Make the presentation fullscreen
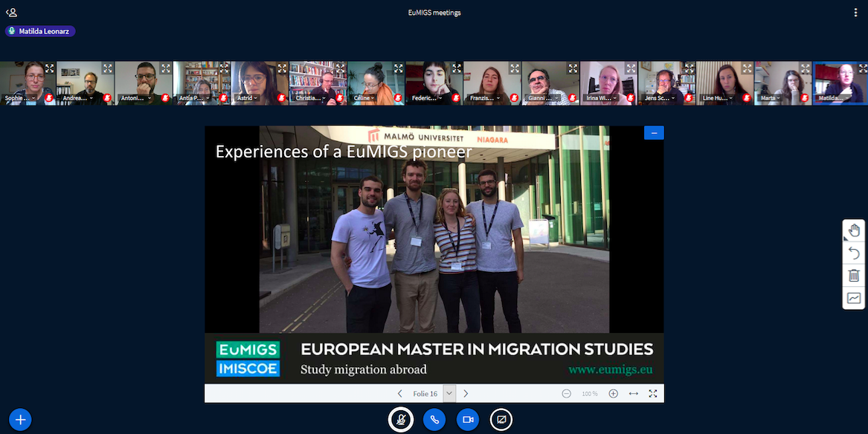This screenshot has height=434, width=868. (653, 394)
